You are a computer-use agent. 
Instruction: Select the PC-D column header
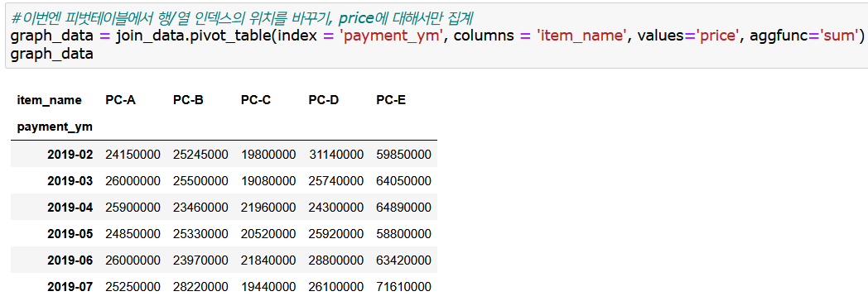[x=324, y=100]
